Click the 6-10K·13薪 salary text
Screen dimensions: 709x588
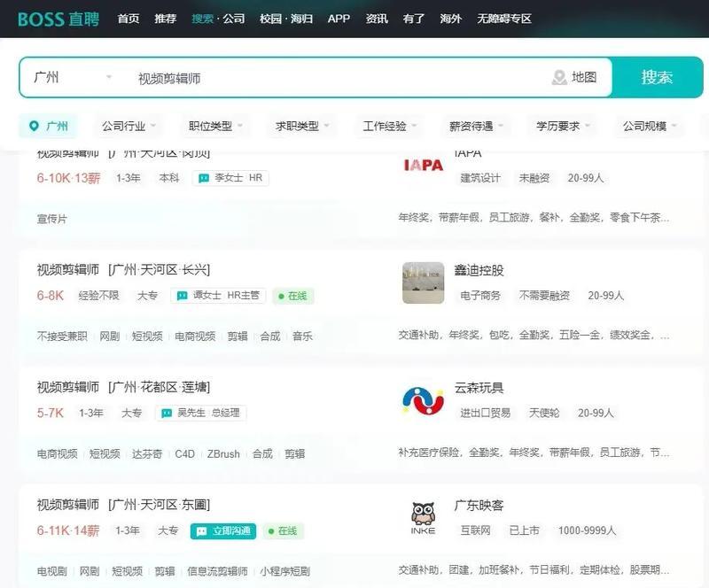(x=68, y=178)
